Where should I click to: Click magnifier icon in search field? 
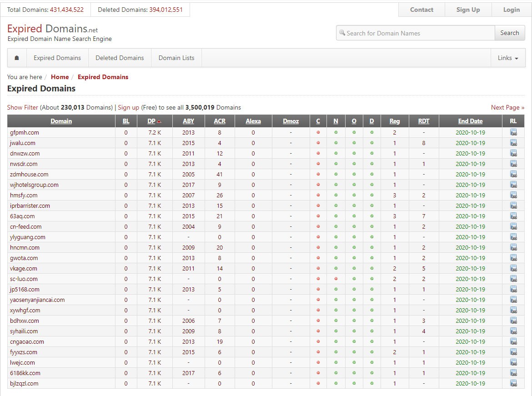click(x=342, y=33)
